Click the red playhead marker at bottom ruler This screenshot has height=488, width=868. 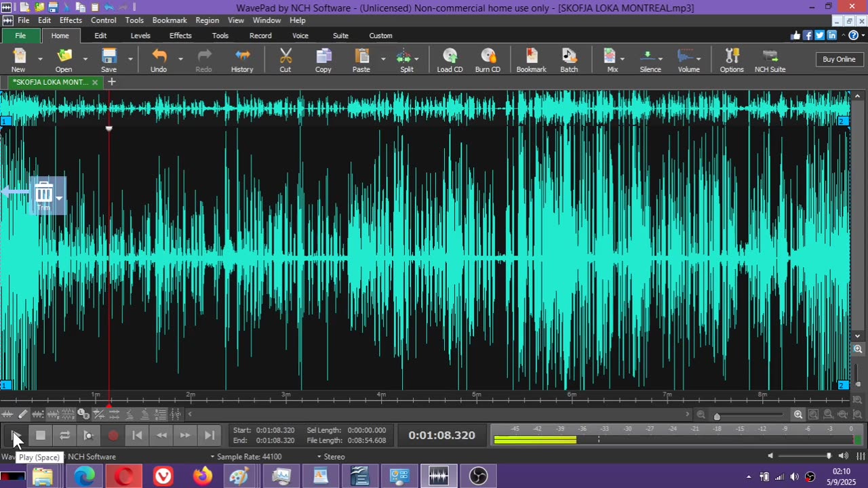point(109,405)
